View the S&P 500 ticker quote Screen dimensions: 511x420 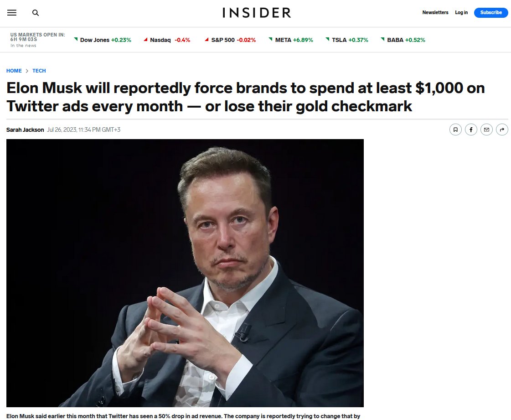(230, 40)
